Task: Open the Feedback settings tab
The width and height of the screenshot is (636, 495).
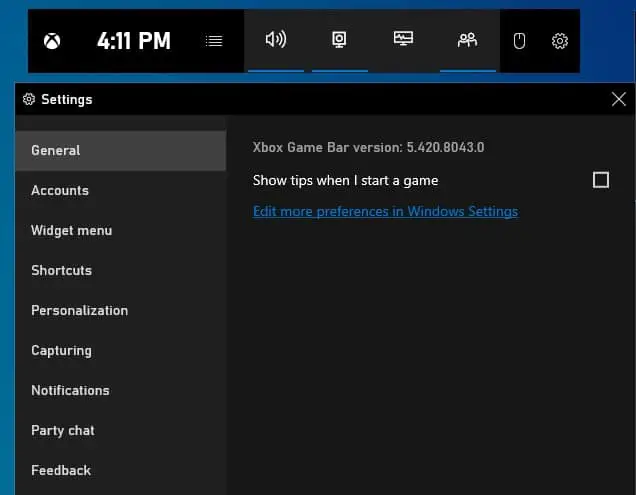Action: click(x=120, y=470)
